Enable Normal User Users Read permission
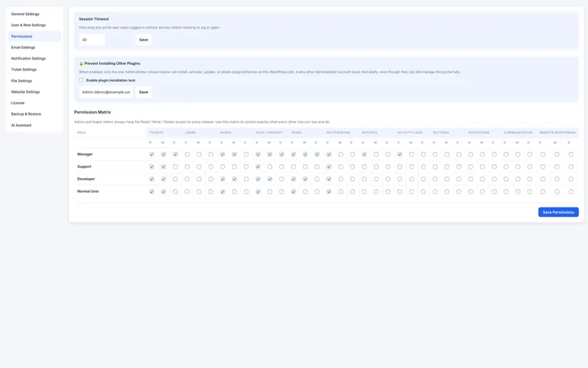This screenshot has width=588, height=368. pyautogui.click(x=187, y=191)
